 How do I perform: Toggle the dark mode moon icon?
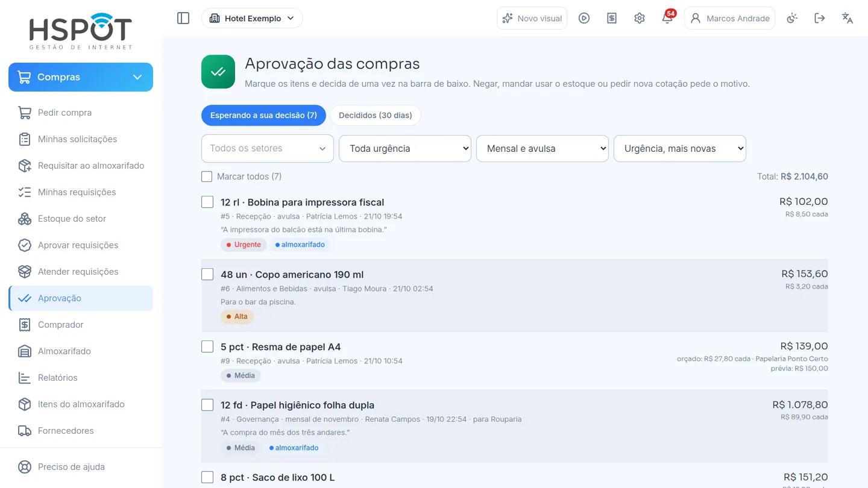tap(792, 18)
